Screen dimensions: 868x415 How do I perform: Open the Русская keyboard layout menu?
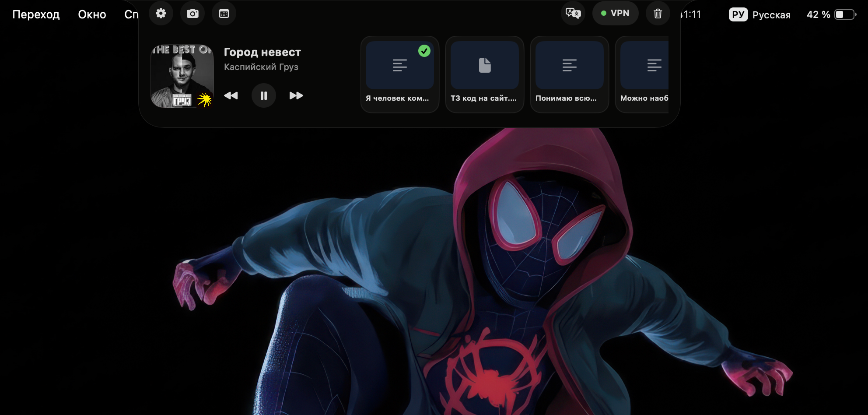pyautogui.click(x=771, y=15)
